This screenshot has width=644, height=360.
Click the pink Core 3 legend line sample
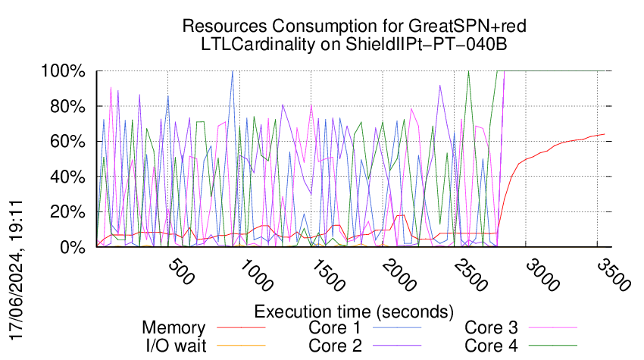tap(553, 328)
